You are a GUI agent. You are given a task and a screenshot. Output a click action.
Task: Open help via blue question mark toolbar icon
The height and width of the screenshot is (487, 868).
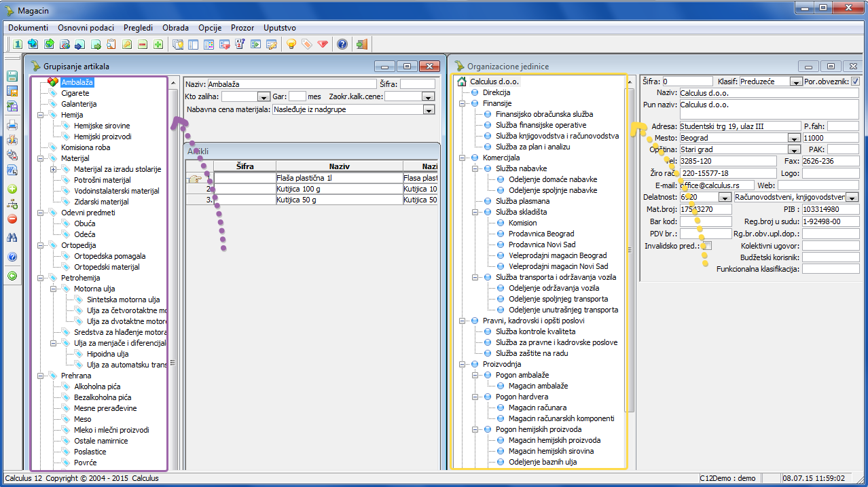pyautogui.click(x=342, y=44)
